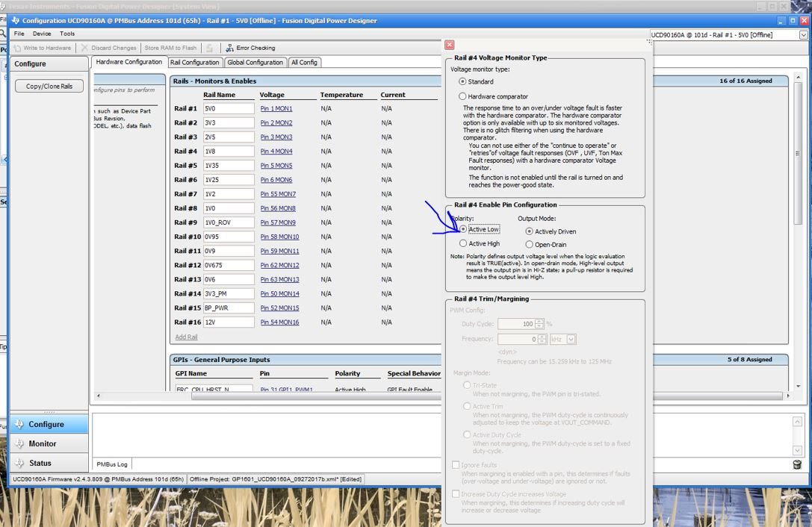Open Pin 59 MON11 voltage link
812x527 pixels.
279,251
